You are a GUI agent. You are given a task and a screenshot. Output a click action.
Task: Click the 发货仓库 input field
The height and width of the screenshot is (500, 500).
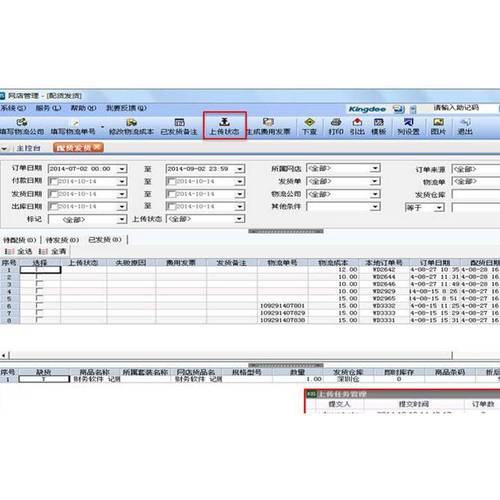[476, 195]
